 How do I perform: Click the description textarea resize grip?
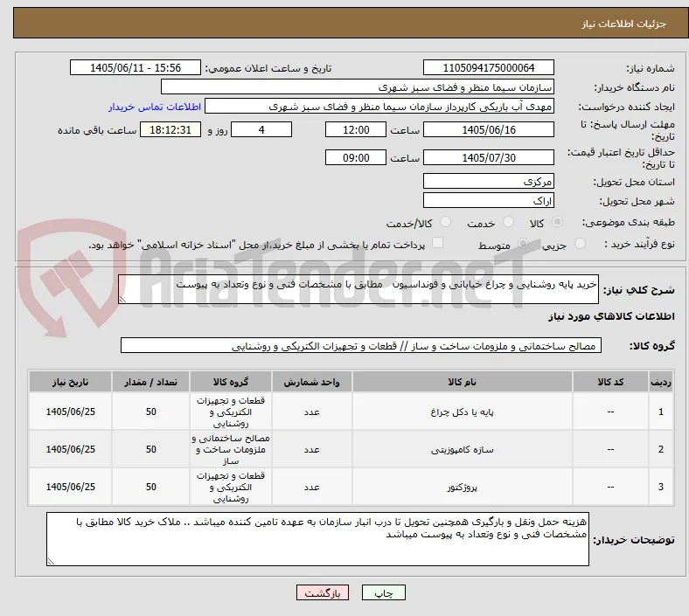tap(122, 300)
